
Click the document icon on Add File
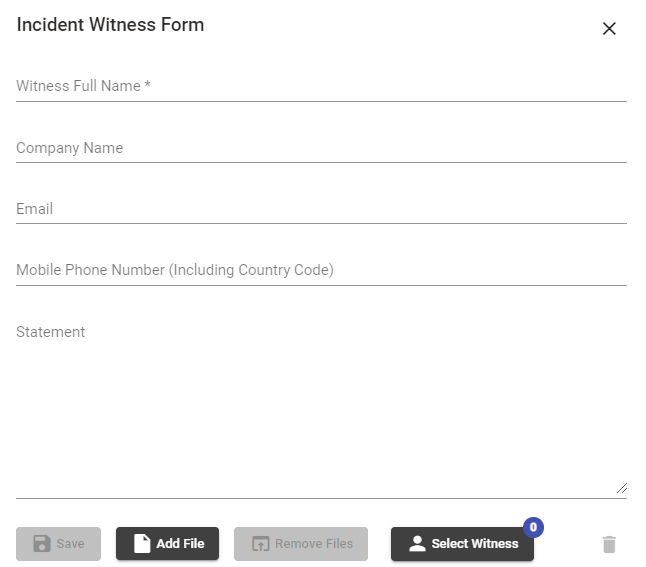(x=142, y=543)
